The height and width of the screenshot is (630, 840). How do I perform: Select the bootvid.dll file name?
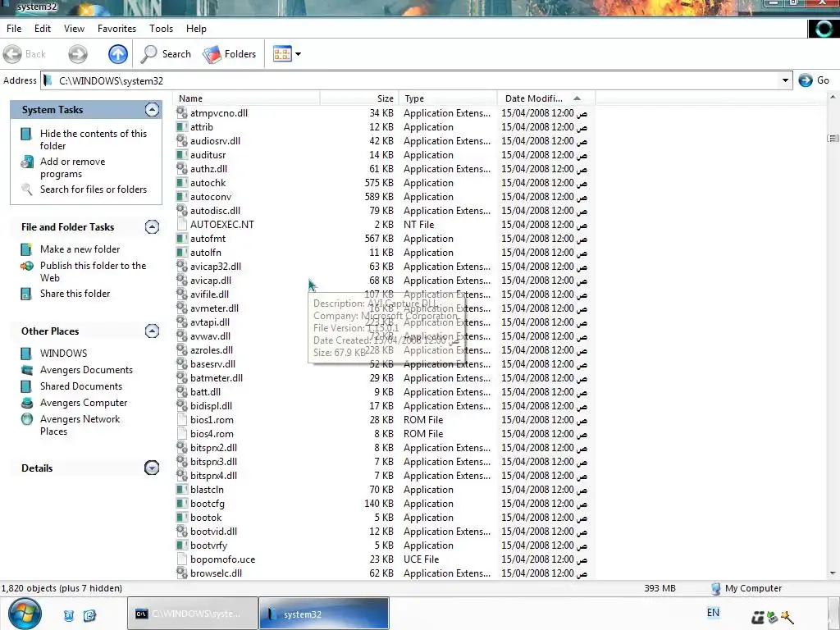(x=213, y=532)
